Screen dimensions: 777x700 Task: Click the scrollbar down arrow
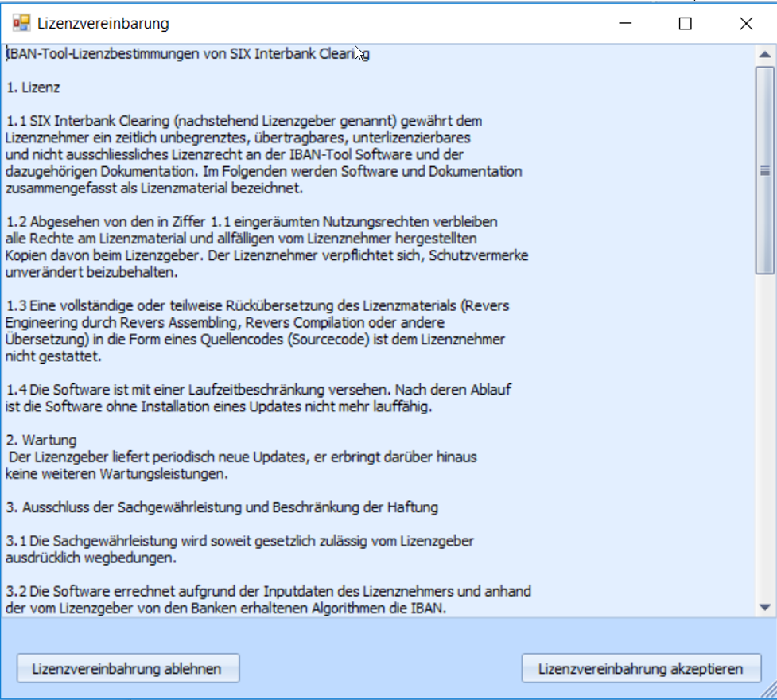[x=764, y=607]
